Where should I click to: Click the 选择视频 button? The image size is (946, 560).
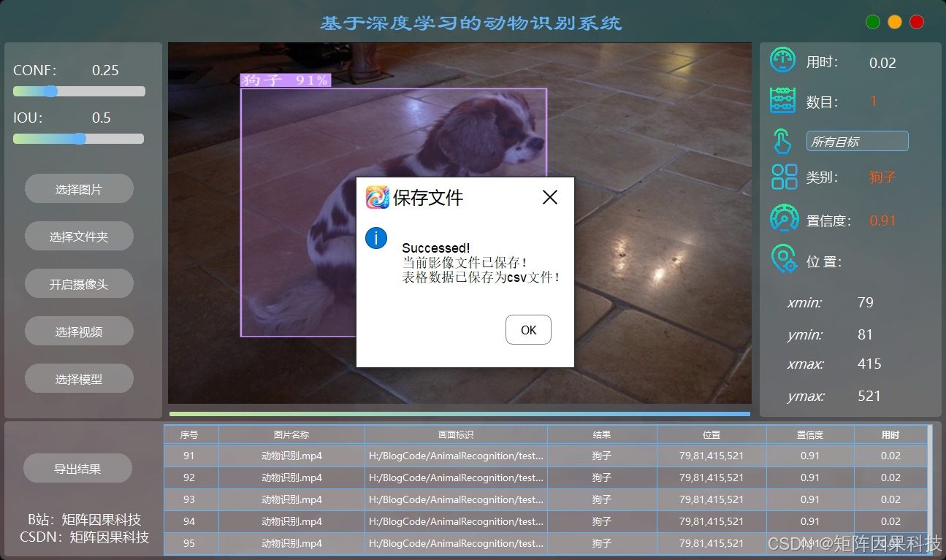coord(79,331)
